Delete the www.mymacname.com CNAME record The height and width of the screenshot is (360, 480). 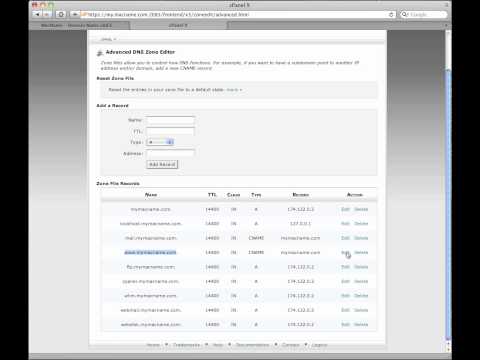[x=361, y=253]
